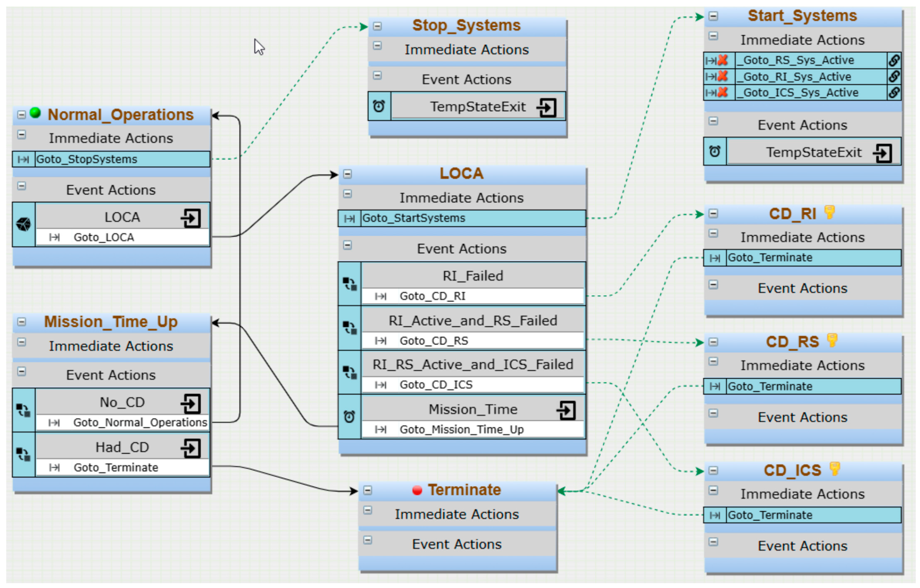The height and width of the screenshot is (588, 920).
Task: Select the RI_RS_Active_and_ICS_Failed event header
Action: [x=473, y=365]
